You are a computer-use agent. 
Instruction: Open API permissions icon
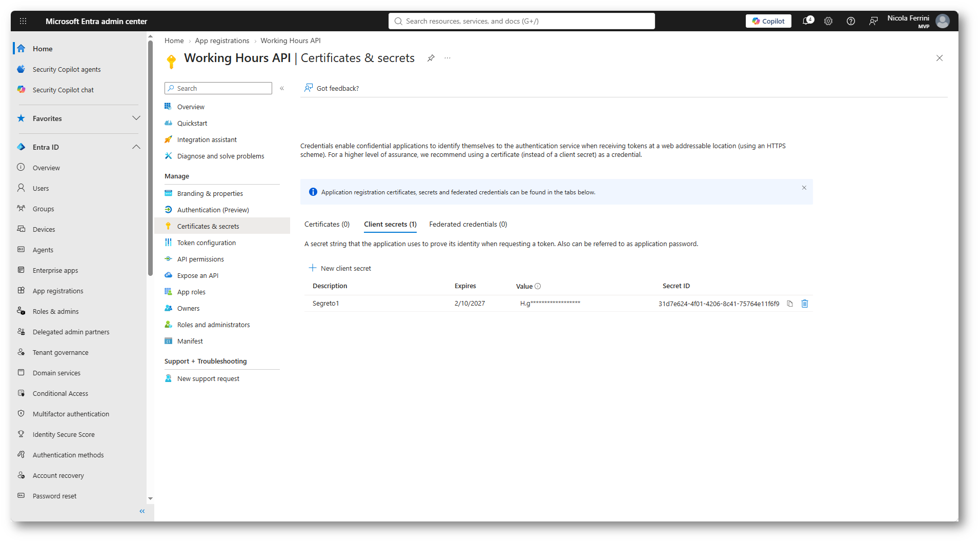168,259
